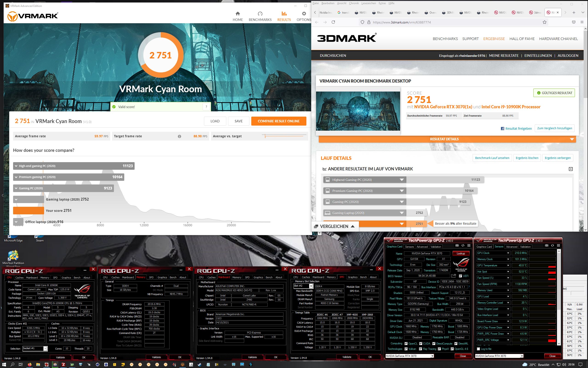Click the Bus Interface question mark in GPU-Z
The image size is (588, 368).
[x=469, y=287]
